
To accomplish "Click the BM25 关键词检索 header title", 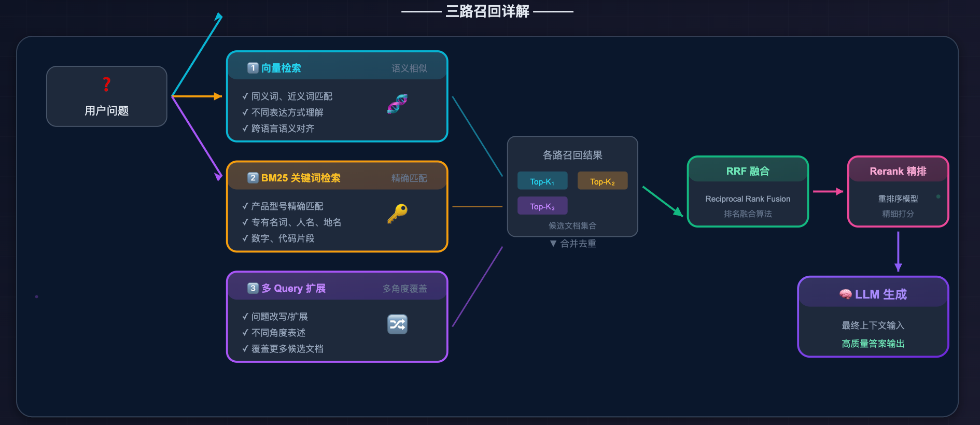I will coord(301,178).
